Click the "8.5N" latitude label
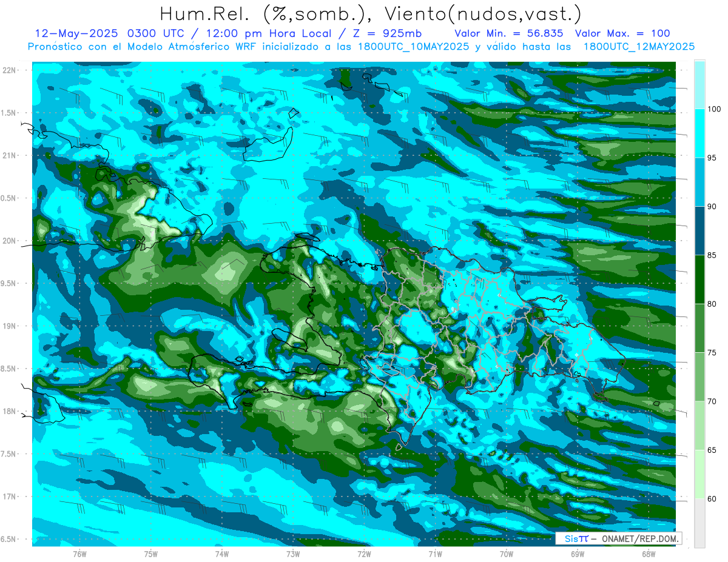Image resolution: width=728 pixels, height=562 pixels. click(8, 369)
